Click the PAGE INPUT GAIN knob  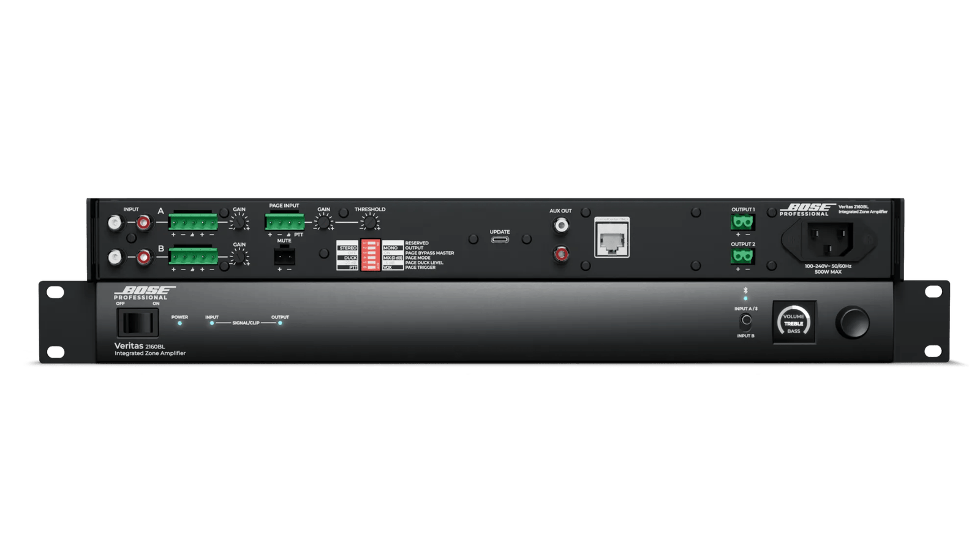click(323, 222)
